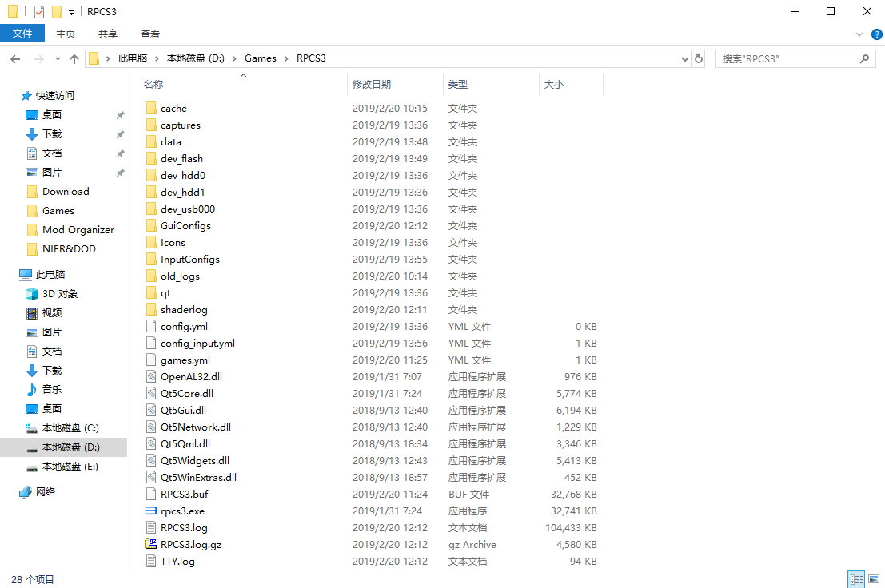Select the games.yml file icon
The width and height of the screenshot is (885, 588).
151,360
